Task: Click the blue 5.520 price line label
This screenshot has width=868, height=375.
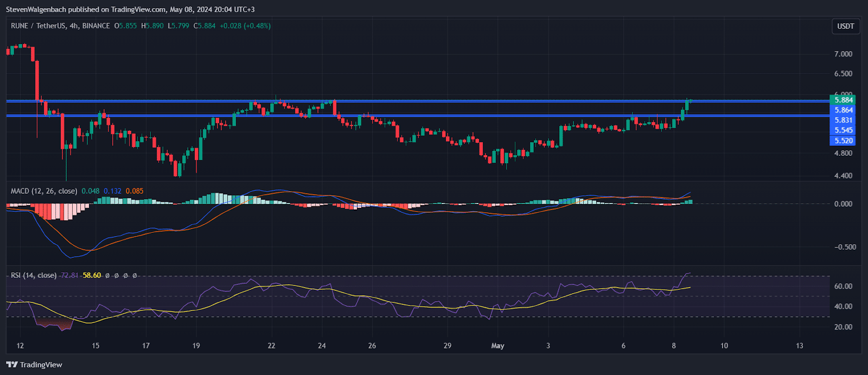Action: (x=844, y=141)
